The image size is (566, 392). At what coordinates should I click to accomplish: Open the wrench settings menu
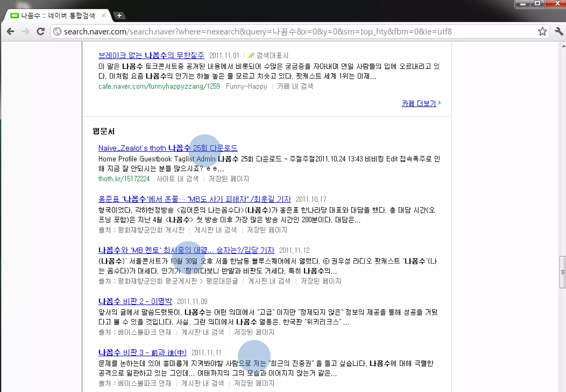point(559,32)
